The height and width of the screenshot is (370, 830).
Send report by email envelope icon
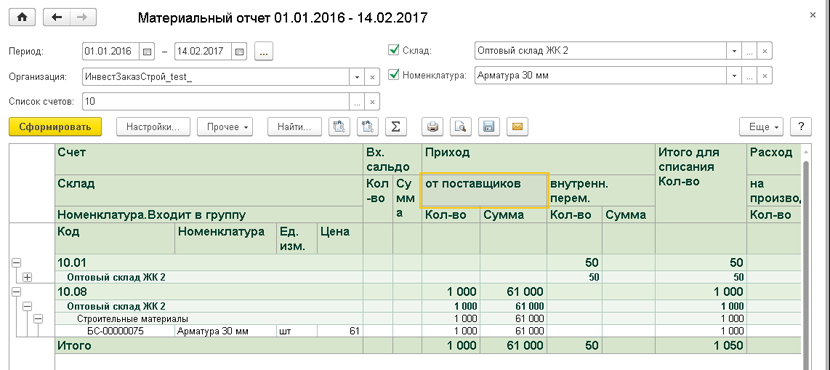(517, 127)
